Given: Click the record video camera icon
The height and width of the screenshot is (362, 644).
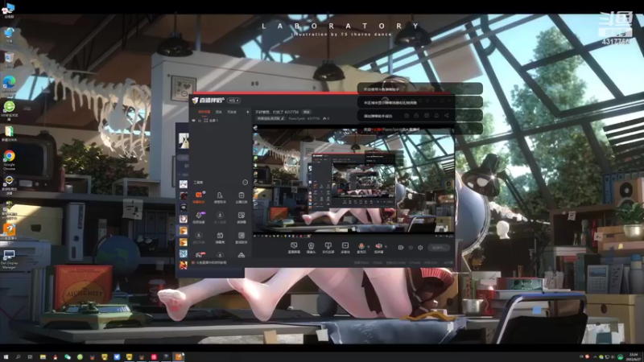Looking at the screenshot, I should pos(401,248).
